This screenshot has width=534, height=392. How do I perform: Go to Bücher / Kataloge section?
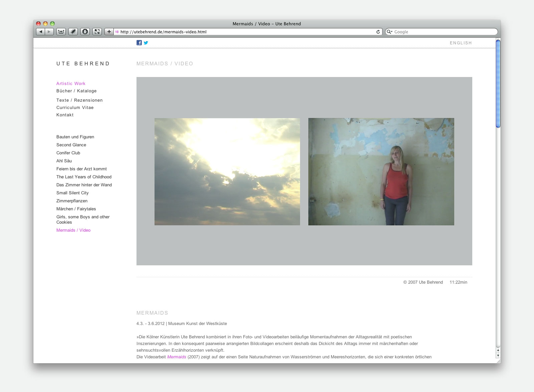pyautogui.click(x=76, y=91)
